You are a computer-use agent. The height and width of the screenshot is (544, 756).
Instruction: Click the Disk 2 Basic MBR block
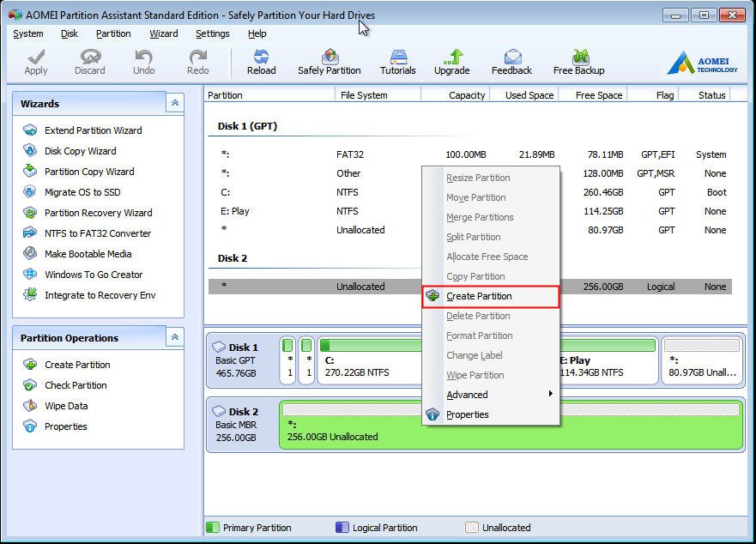242,425
